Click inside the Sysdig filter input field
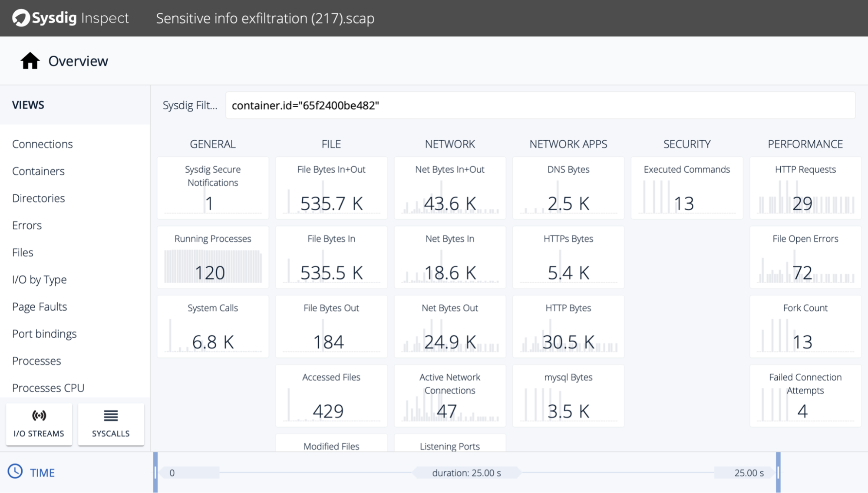The height and width of the screenshot is (493, 868). 540,105
